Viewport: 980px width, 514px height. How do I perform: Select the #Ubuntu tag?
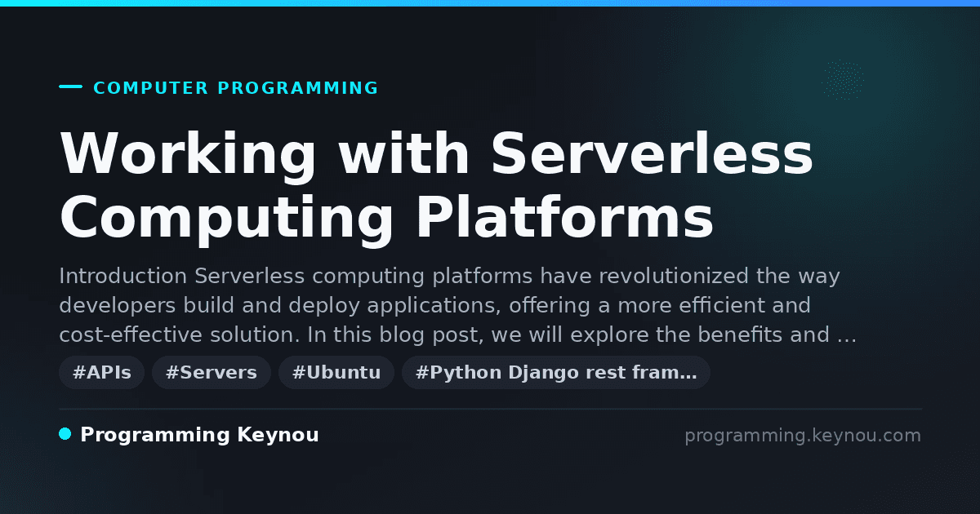tap(336, 373)
